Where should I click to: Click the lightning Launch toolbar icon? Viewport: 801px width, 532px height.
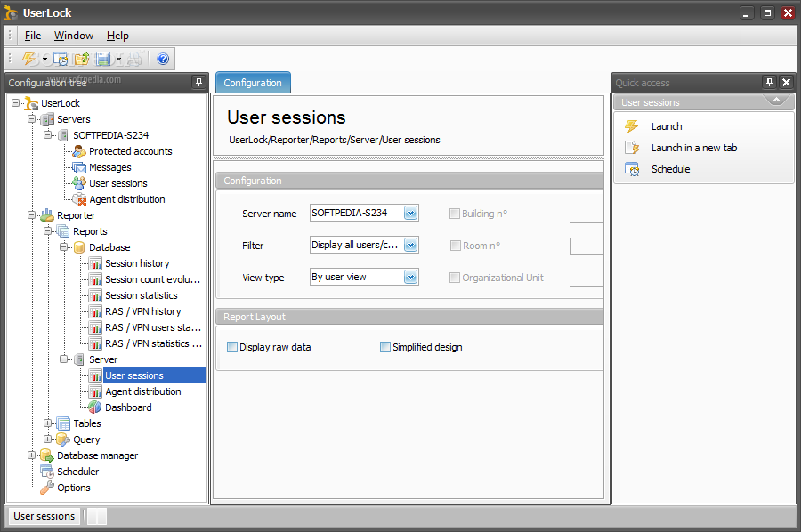[x=29, y=60]
